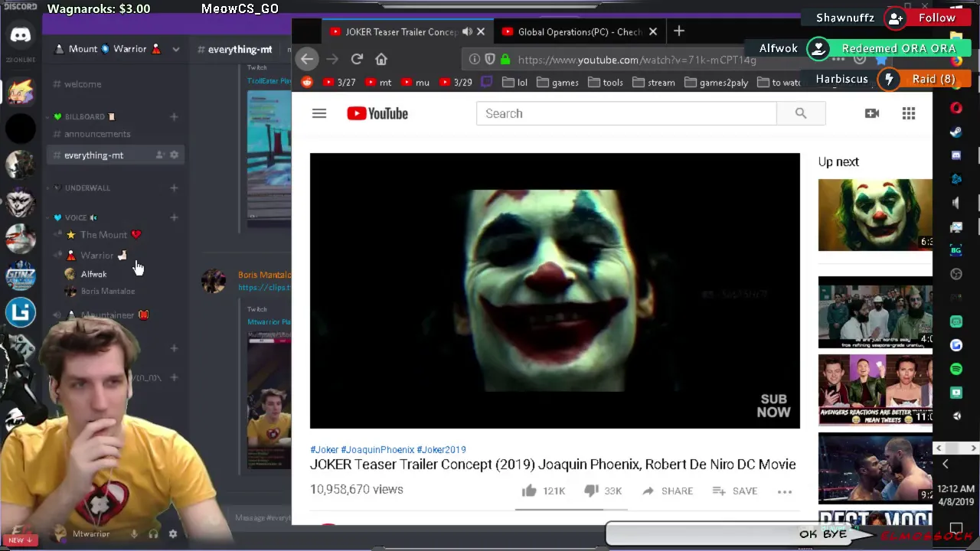Create invite for everything-mt channel
This screenshot has height=551, width=980.
[160, 155]
